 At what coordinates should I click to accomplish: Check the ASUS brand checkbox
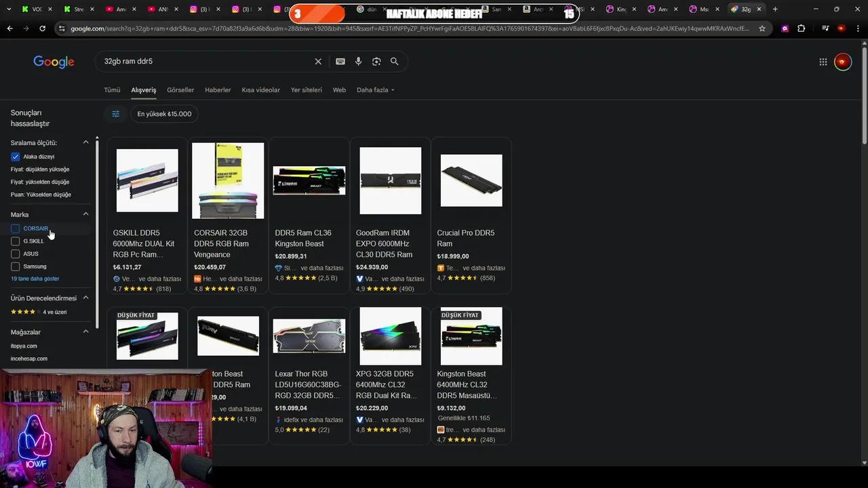pyautogui.click(x=15, y=254)
